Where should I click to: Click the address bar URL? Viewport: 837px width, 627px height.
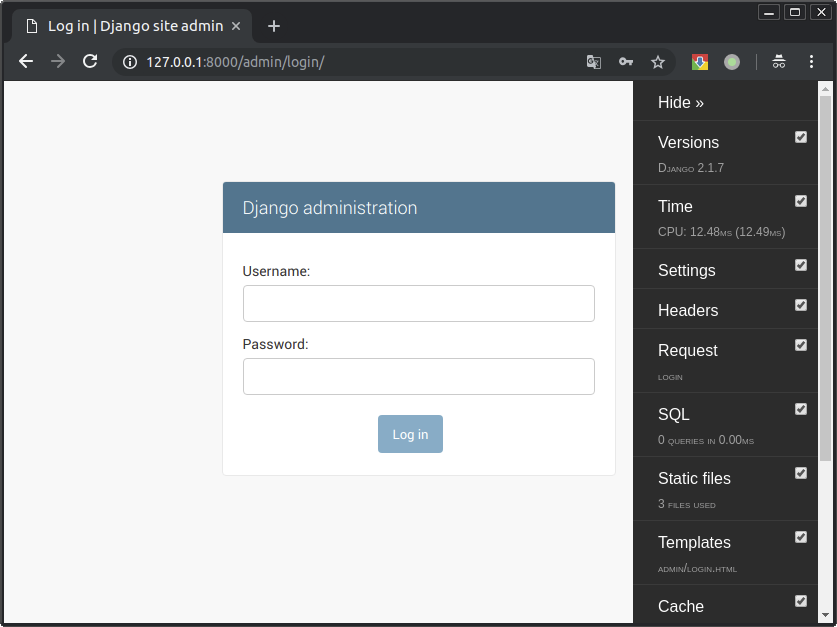(x=235, y=62)
